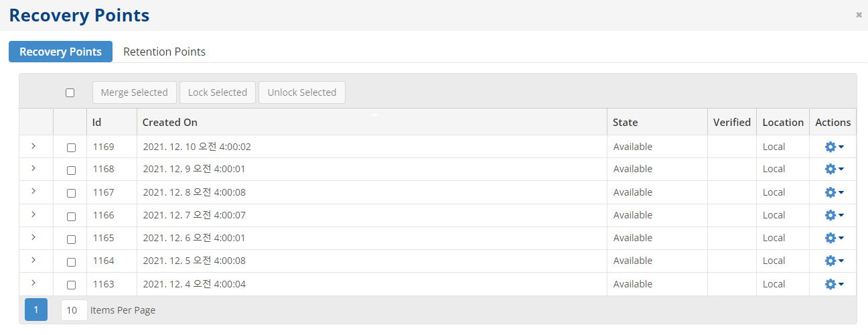
Task: Sort by the Created On column header
Action: [x=170, y=122]
